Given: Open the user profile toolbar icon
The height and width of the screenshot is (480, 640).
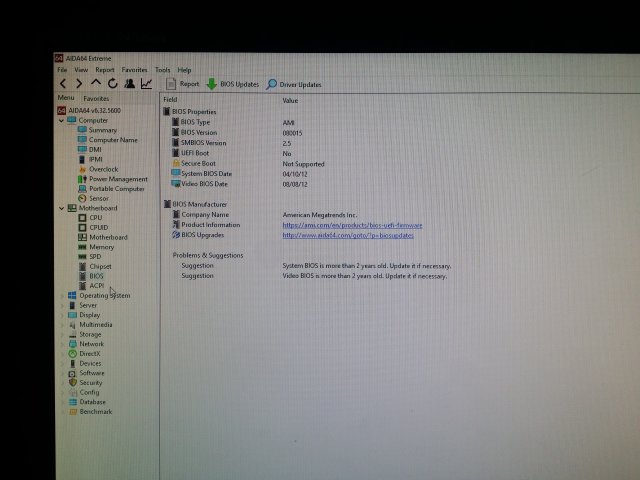Looking at the screenshot, I should pos(130,84).
